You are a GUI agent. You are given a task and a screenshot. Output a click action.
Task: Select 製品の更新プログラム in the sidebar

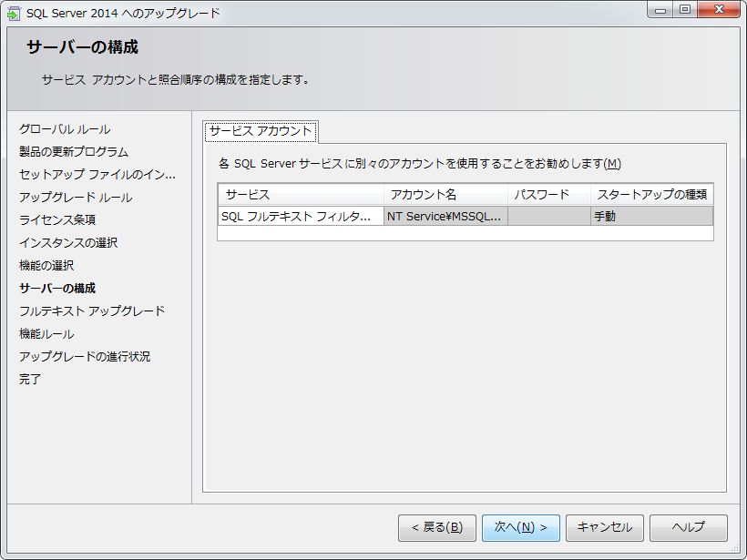point(74,152)
